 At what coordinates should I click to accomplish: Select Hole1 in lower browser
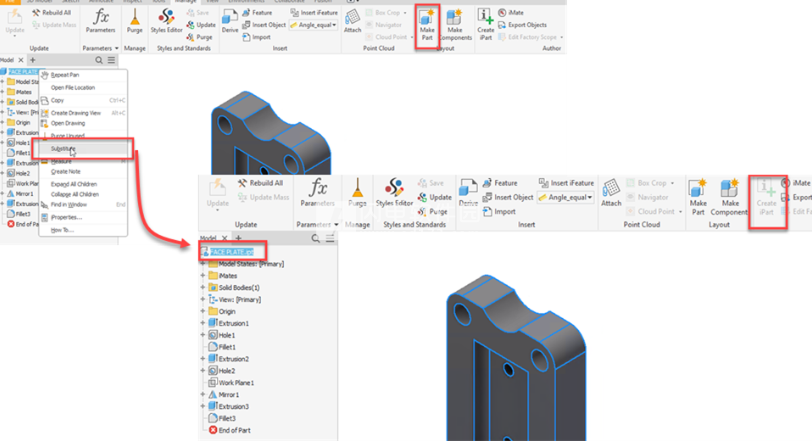(x=226, y=335)
